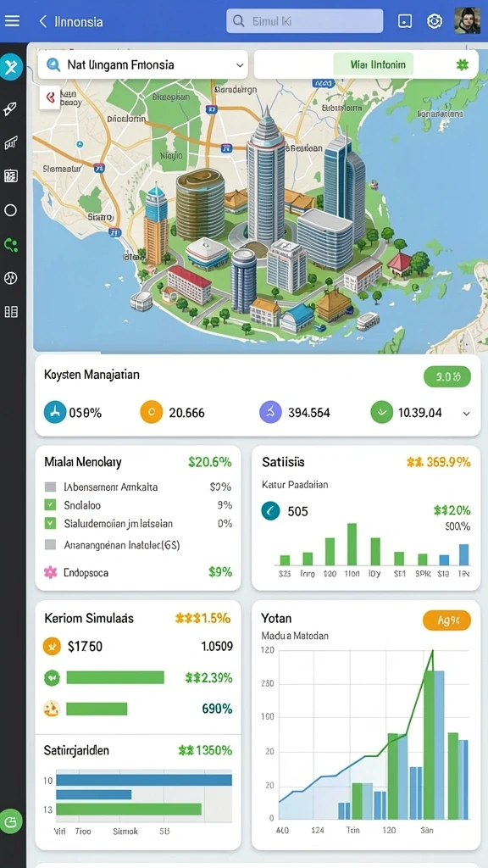Expand the Koysten Manajatian row chevron
Screen dimensions: 488x868
pos(467,414)
